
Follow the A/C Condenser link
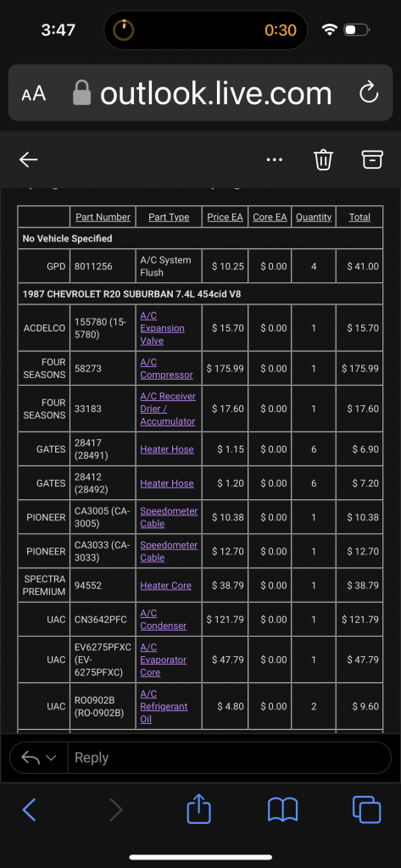pos(163,620)
